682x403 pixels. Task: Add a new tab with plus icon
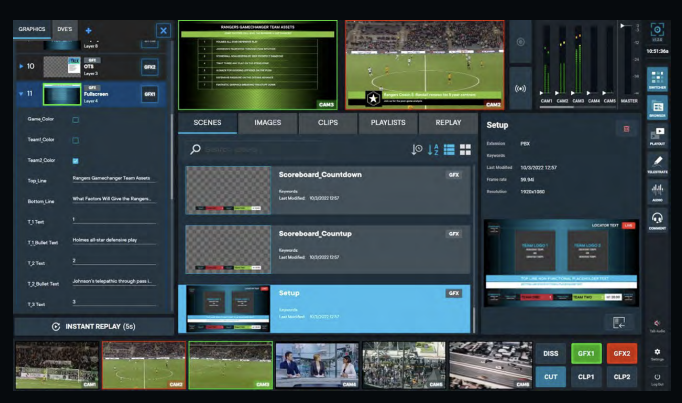point(88,31)
